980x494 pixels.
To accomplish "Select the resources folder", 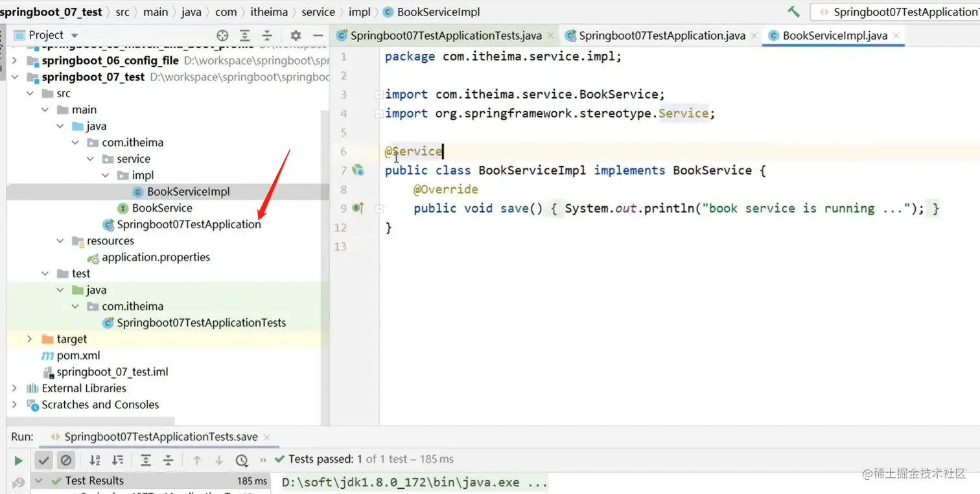I will (102, 241).
